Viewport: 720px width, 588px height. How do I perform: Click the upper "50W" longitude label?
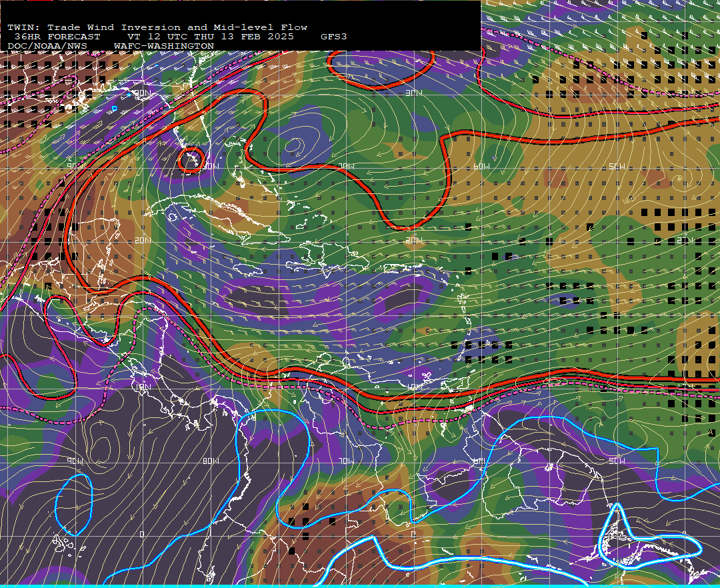(x=617, y=166)
